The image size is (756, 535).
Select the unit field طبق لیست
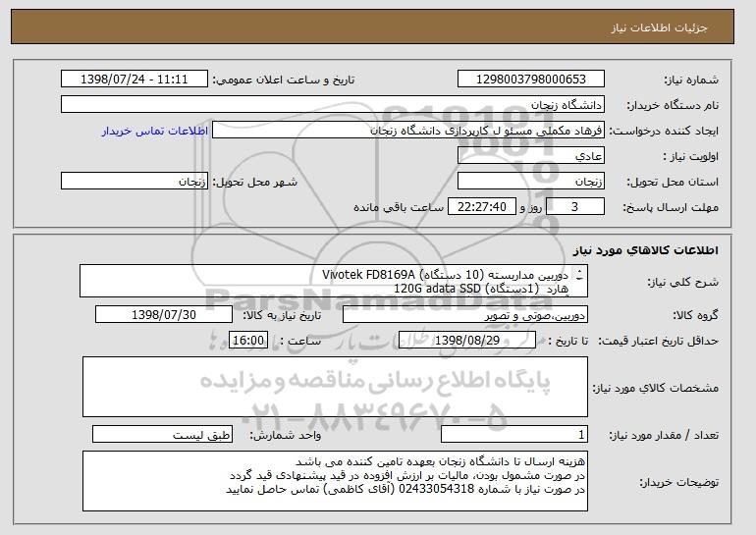162,434
